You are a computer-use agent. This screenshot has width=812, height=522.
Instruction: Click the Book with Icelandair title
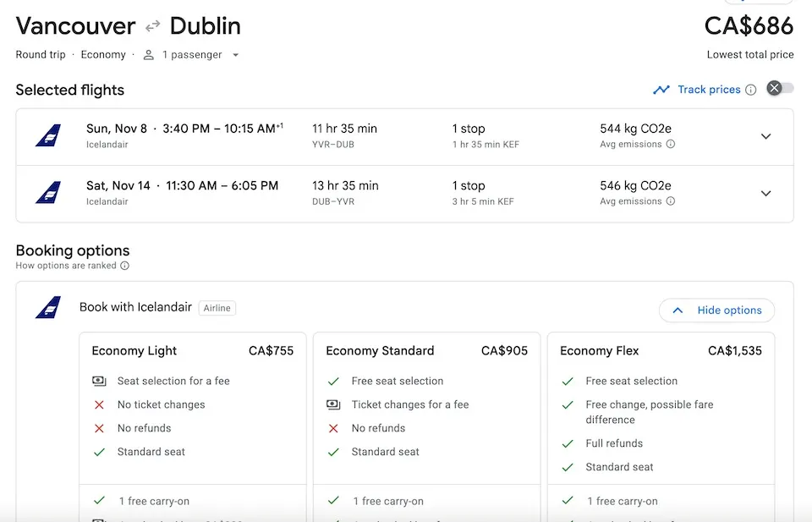(x=135, y=307)
